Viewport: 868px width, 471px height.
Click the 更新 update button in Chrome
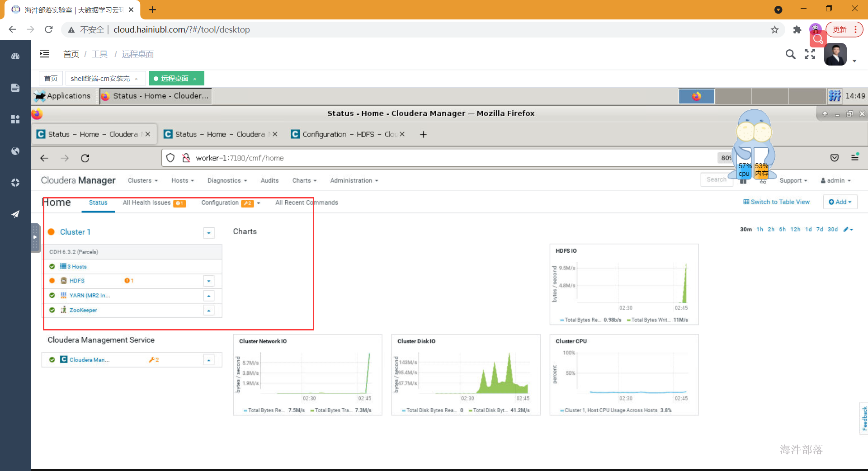(x=844, y=29)
